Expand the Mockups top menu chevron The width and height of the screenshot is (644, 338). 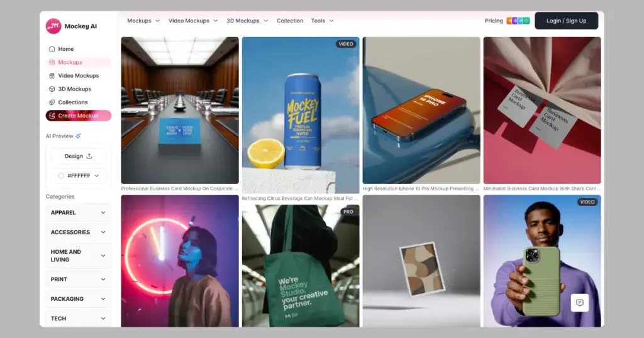pyautogui.click(x=157, y=21)
